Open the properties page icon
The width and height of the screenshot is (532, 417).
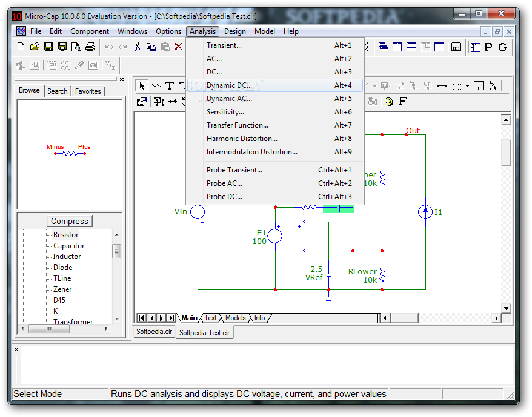pyautogui.click(x=141, y=101)
